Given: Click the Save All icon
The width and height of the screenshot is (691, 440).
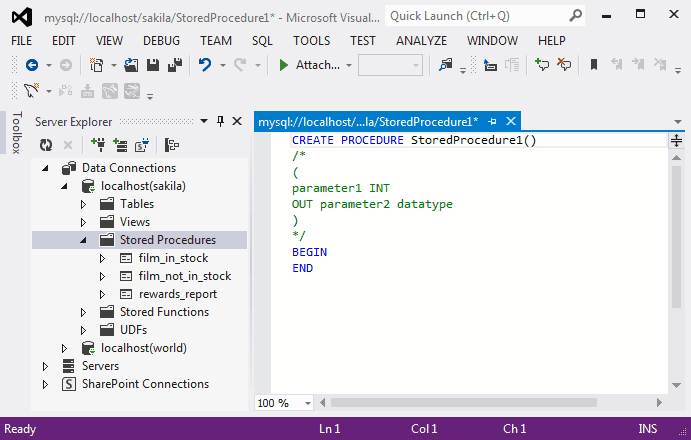Looking at the screenshot, I should pyautogui.click(x=175, y=65).
